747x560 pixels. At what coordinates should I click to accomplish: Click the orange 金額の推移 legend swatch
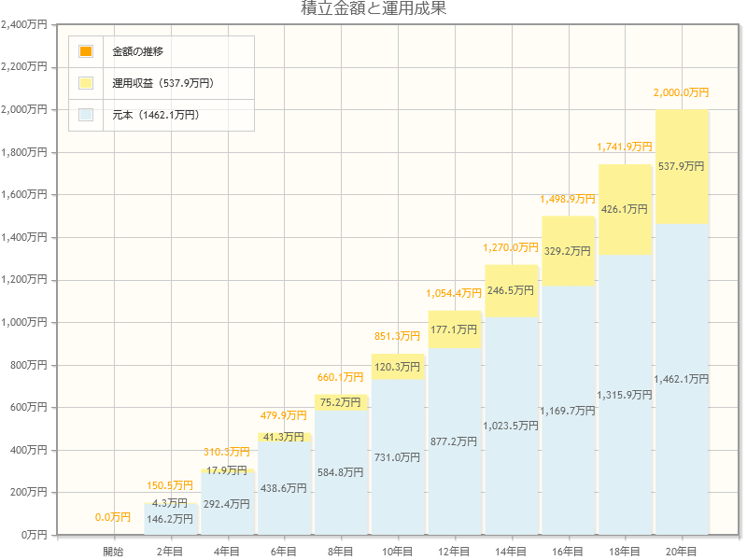[86, 51]
